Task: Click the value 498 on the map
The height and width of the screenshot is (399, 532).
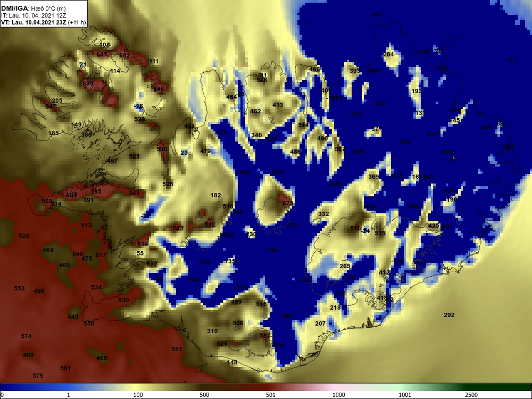Action: (39, 291)
